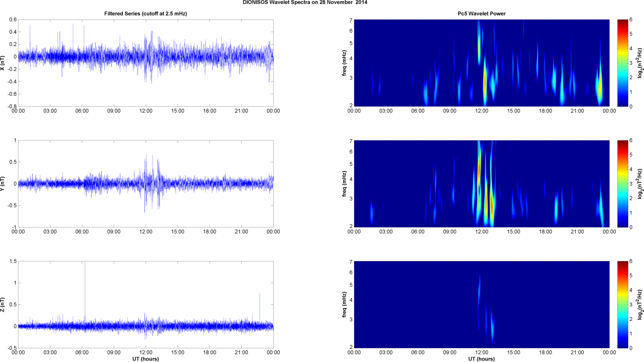Click the colorbar beside the X wavelet panel
Screen dimensions: 644x362
click(622, 63)
